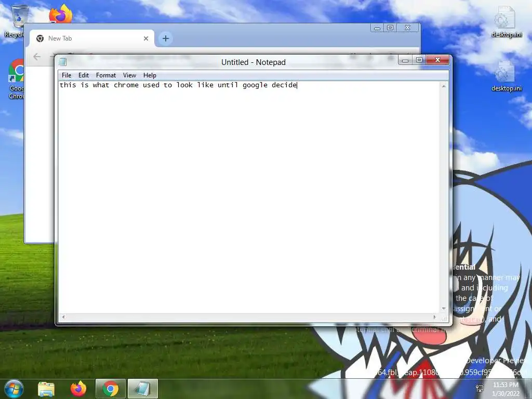Viewport: 532px width, 399px height.
Task: Switch to Notepad via taskbar button
Action: (142, 389)
